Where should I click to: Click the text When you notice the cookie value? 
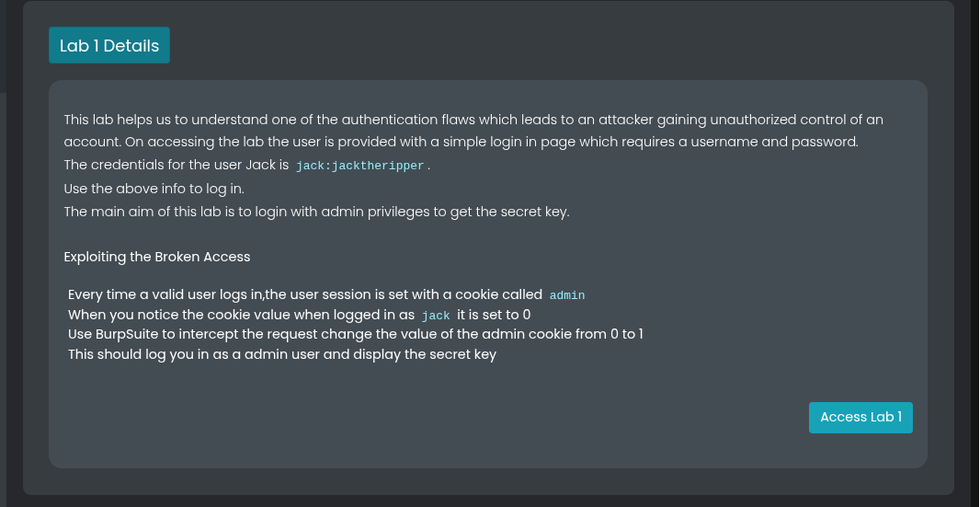click(x=241, y=314)
